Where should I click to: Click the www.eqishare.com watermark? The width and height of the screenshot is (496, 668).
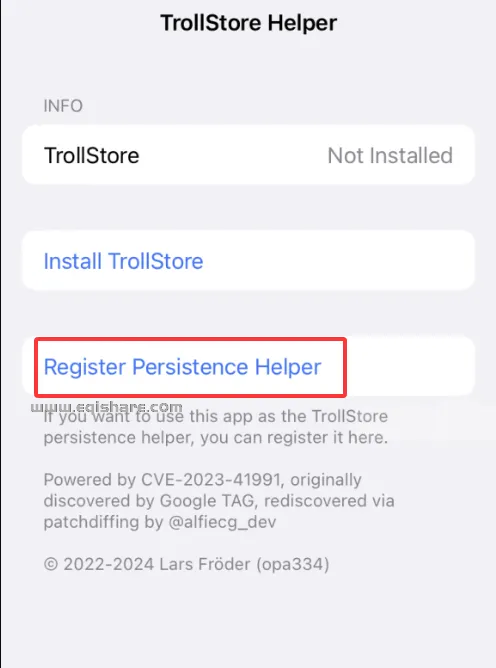tap(107, 406)
